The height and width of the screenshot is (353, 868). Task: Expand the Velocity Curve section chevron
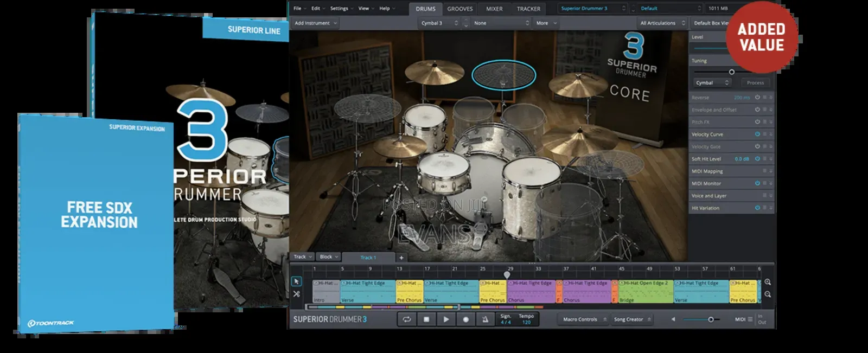pos(771,134)
